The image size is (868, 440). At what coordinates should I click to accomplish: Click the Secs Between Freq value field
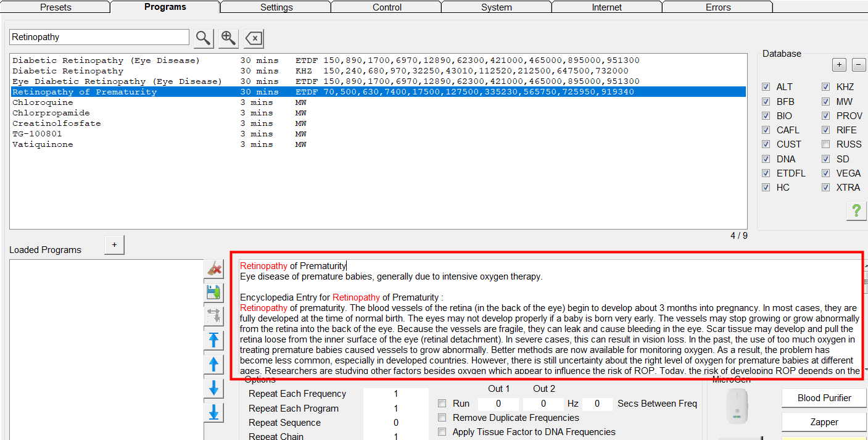(x=597, y=404)
